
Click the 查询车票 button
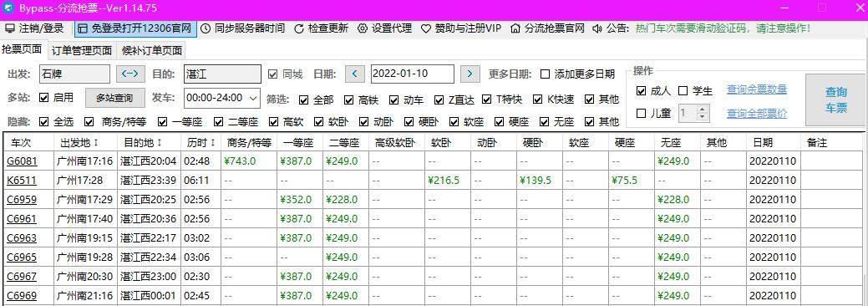click(x=836, y=100)
